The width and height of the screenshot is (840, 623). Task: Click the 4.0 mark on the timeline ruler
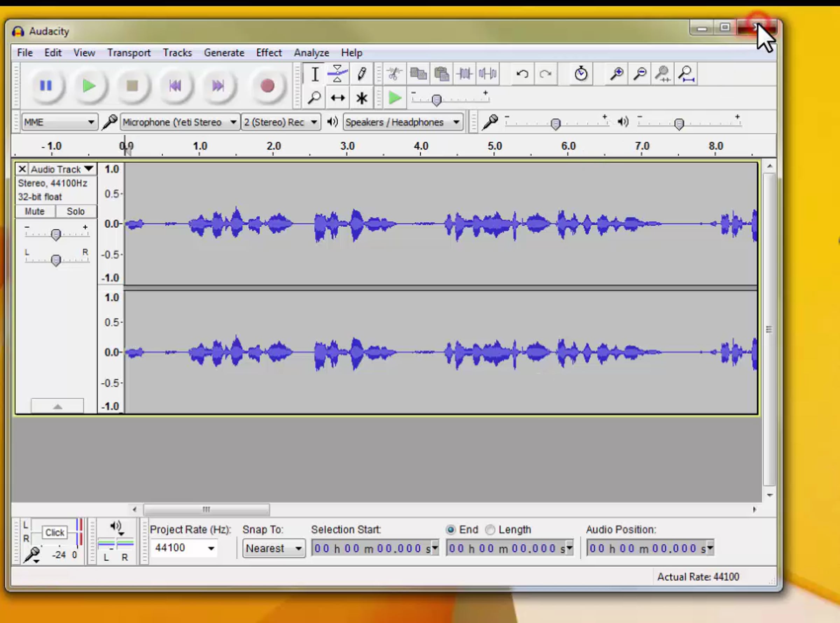click(421, 146)
